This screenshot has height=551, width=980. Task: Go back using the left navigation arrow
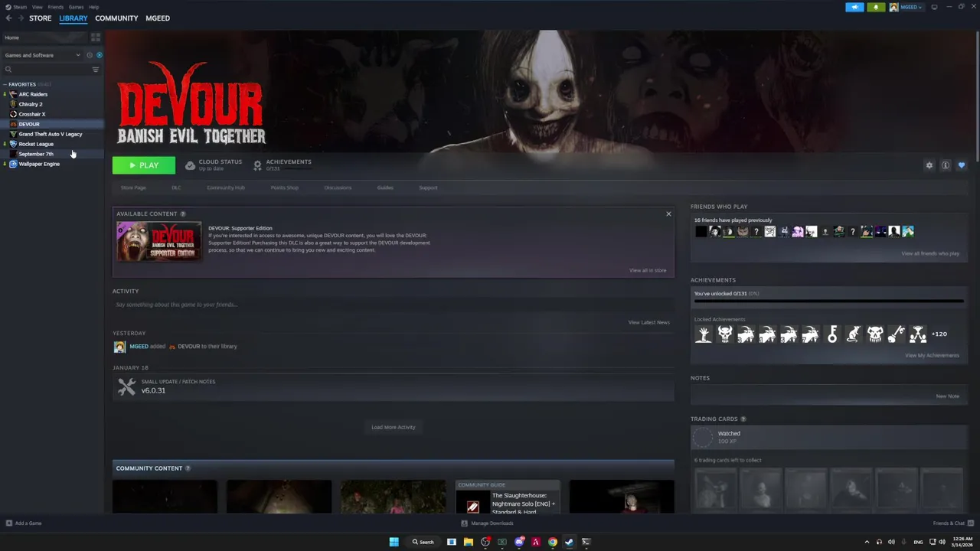click(x=8, y=18)
